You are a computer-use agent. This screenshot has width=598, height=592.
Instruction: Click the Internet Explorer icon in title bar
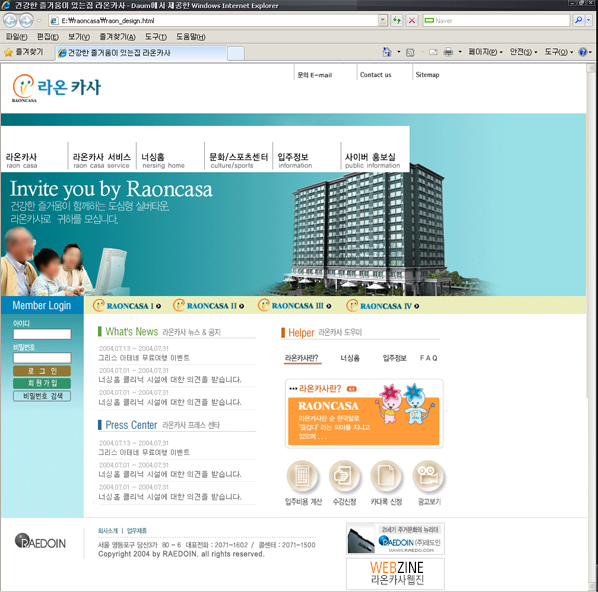pyautogui.click(x=6, y=5)
